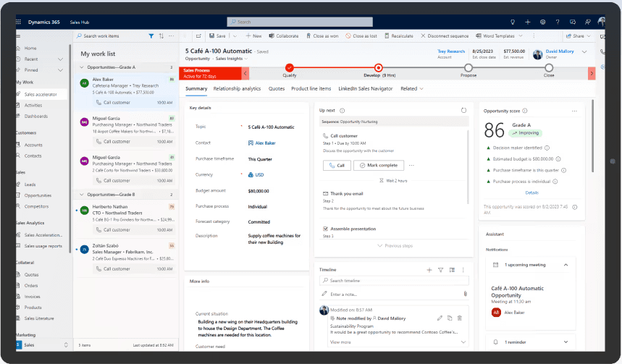Click the Call button

tap(337, 165)
